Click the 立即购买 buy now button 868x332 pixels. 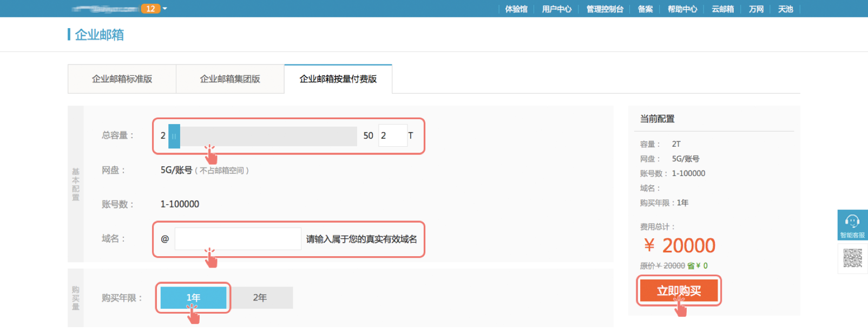tap(679, 291)
